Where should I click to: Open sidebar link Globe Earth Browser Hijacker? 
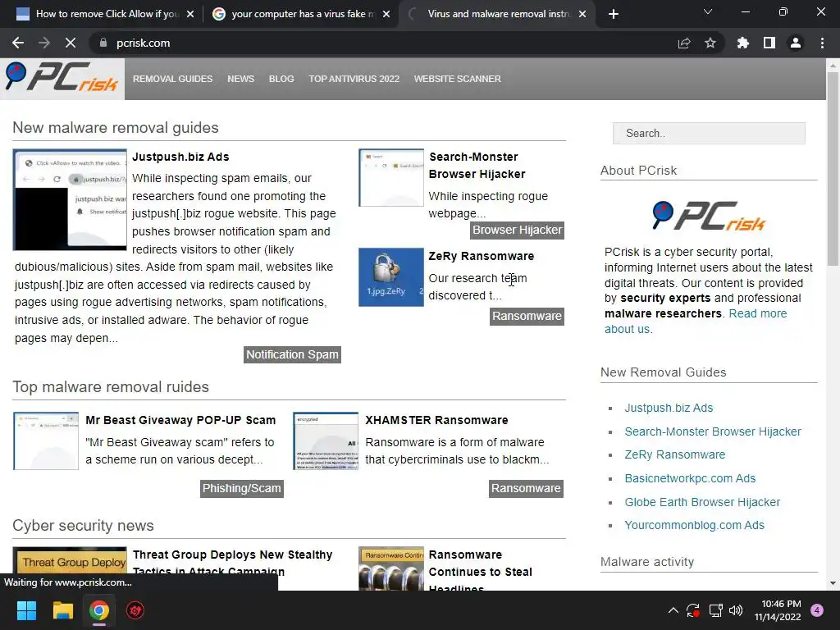(x=702, y=502)
